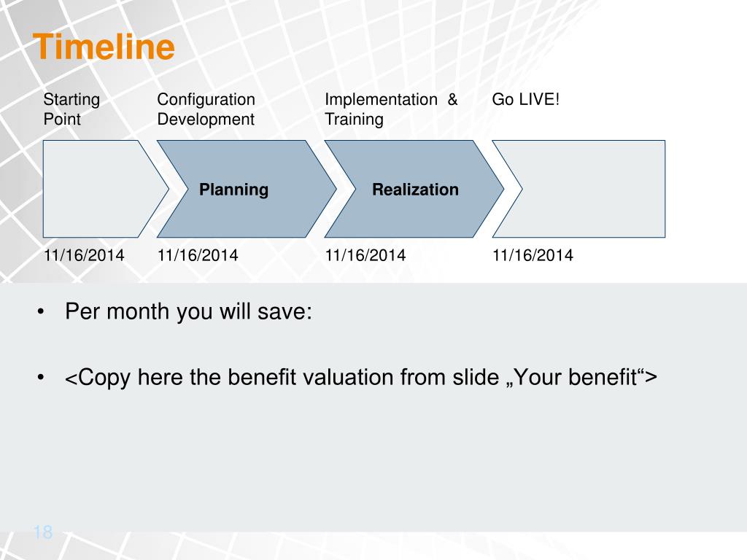Click the 'Copy here the benefit valuation' placeholder
Image resolution: width=747 pixels, height=560 pixels.
(361, 378)
